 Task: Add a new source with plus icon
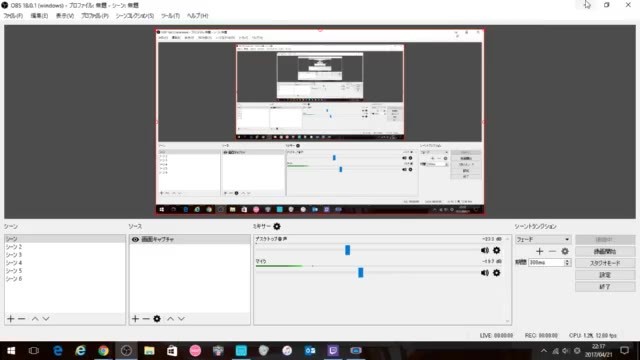click(136, 319)
